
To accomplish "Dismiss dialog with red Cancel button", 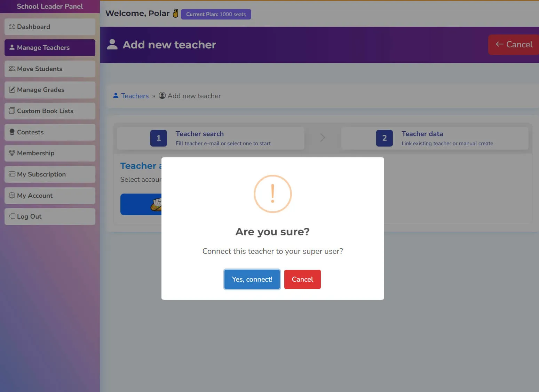I will pos(302,279).
